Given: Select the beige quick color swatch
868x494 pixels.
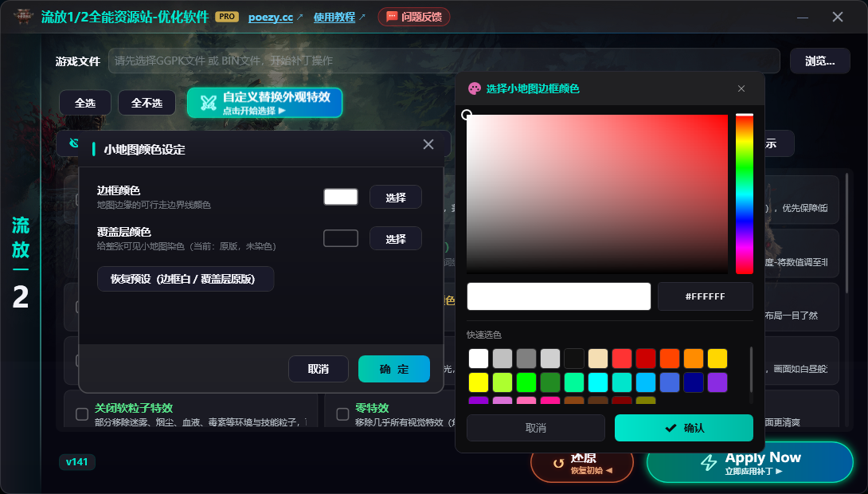Looking at the screenshot, I should 598,359.
